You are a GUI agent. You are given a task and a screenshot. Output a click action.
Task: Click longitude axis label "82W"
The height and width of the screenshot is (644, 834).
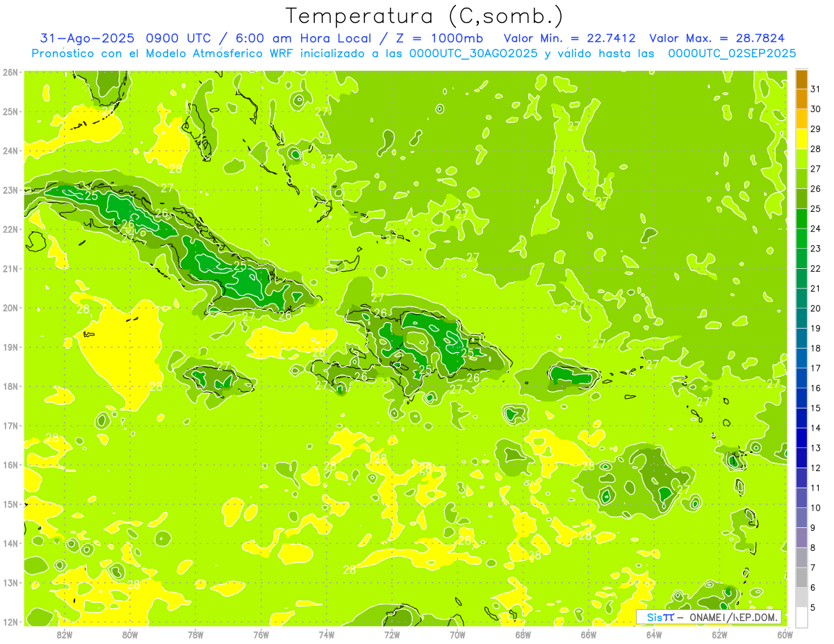tap(65, 635)
